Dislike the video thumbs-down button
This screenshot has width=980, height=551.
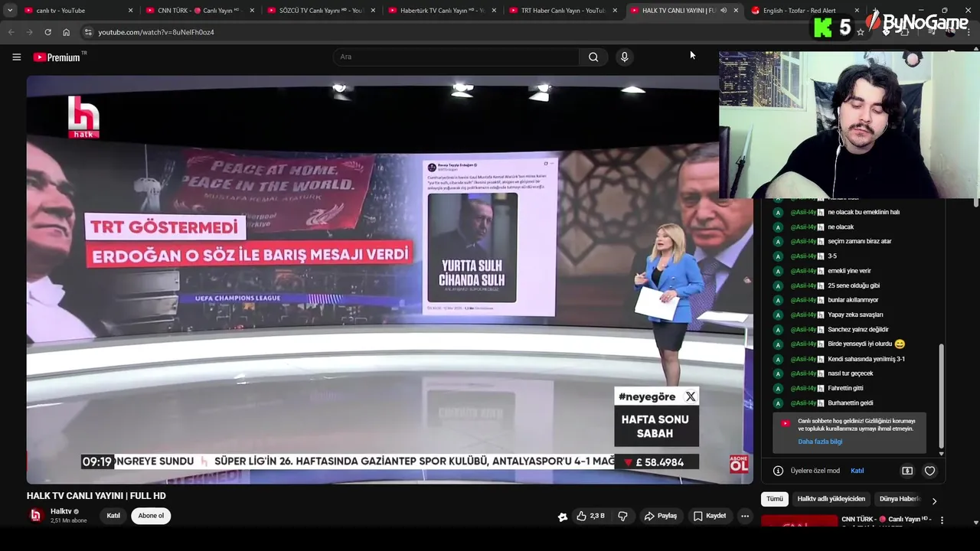(622, 516)
